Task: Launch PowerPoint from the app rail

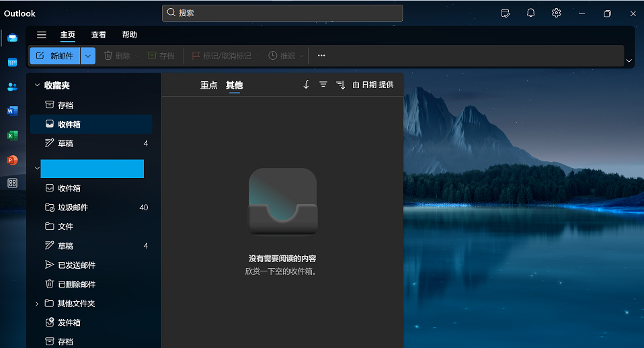Action: pyautogui.click(x=12, y=160)
